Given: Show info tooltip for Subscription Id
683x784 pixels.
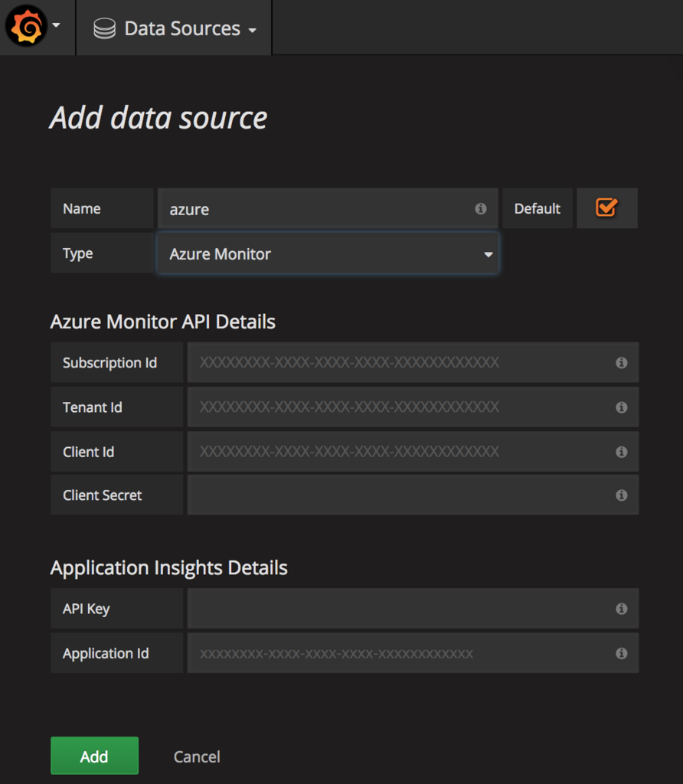Looking at the screenshot, I should (622, 362).
